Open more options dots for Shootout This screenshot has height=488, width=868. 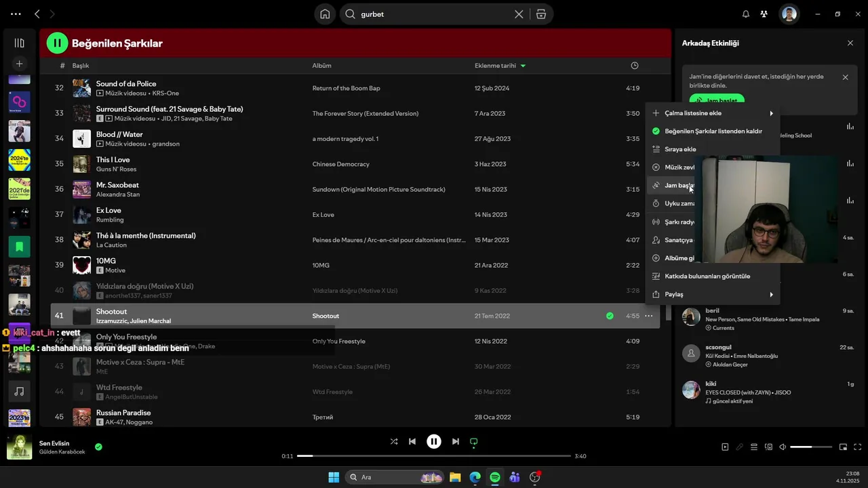click(649, 316)
